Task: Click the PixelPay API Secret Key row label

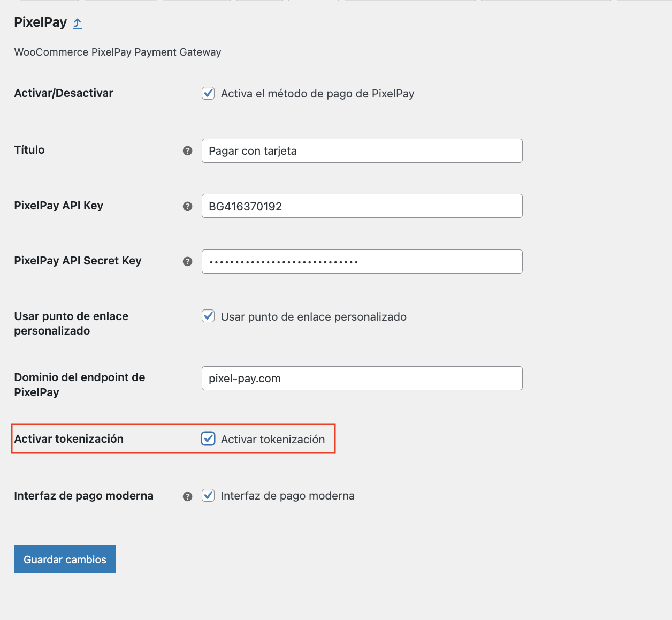Action: click(x=78, y=261)
